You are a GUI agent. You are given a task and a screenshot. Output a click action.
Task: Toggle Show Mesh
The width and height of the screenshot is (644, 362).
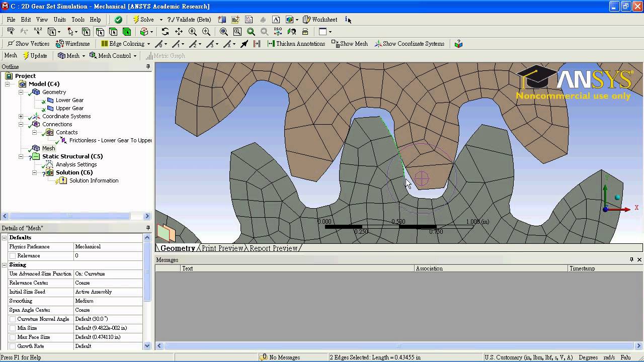point(350,44)
